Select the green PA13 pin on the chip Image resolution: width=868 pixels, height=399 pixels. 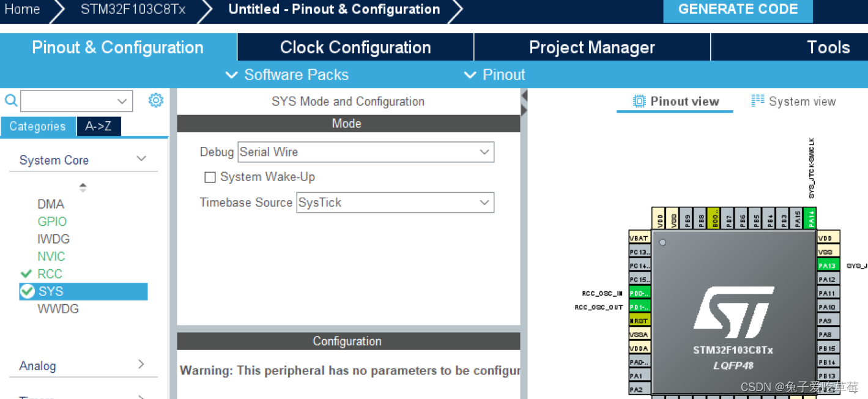828,266
